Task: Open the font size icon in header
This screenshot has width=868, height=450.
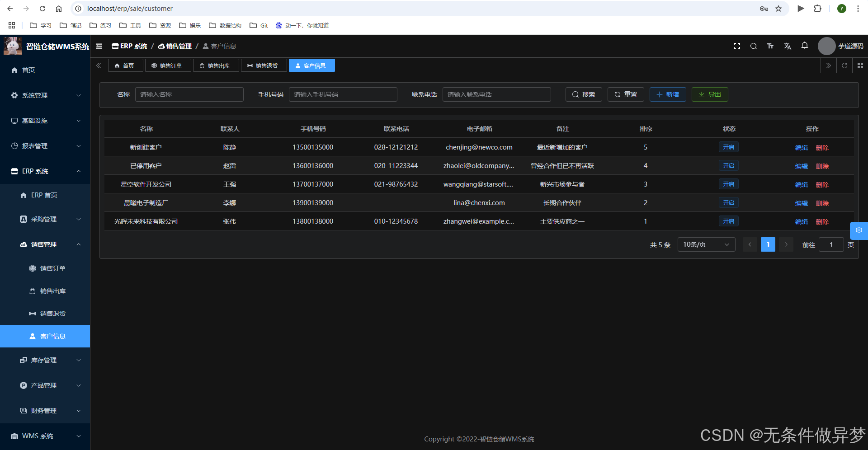Action: [770, 46]
